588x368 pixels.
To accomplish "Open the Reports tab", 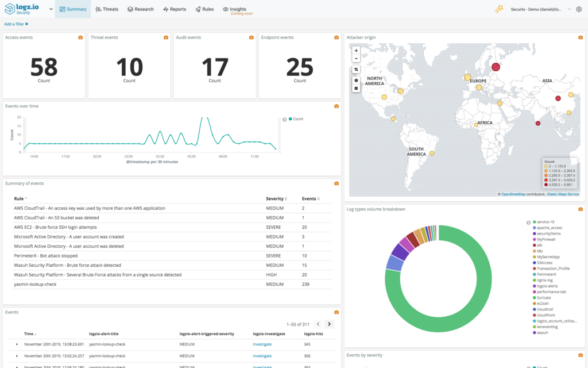I will (175, 9).
